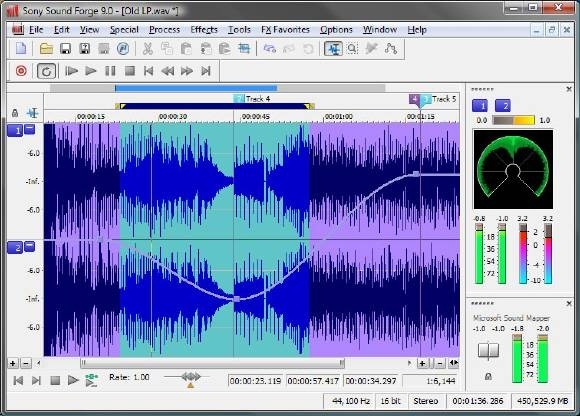Click the edit tool selector beside ruler

(33, 113)
